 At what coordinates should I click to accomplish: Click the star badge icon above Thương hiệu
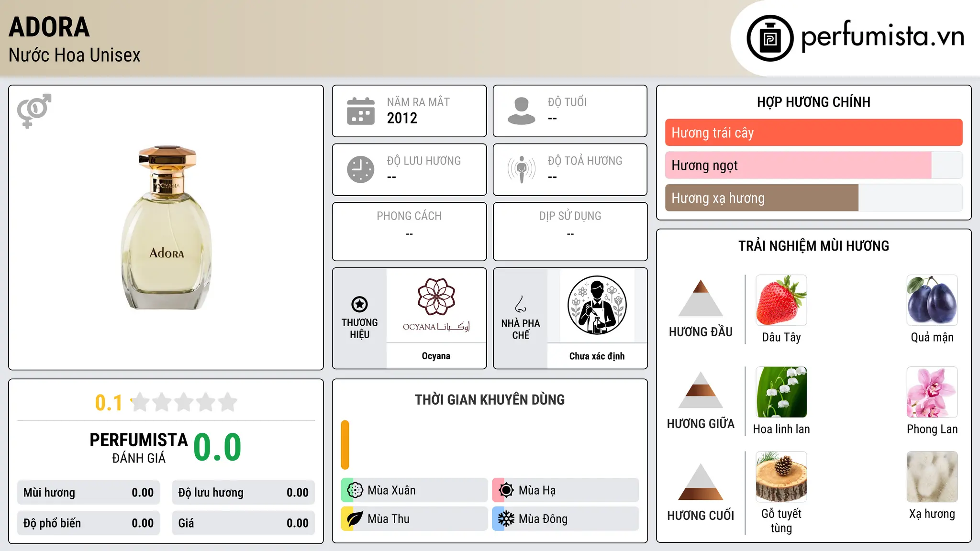point(359,304)
